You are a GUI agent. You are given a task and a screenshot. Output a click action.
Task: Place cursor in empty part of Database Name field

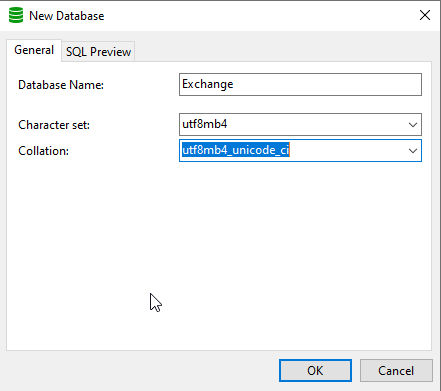tap(327, 84)
